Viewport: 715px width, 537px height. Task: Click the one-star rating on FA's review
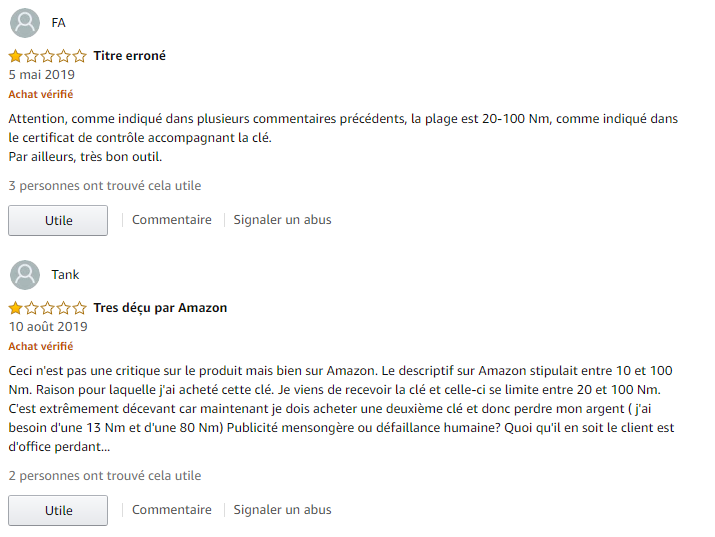47,56
